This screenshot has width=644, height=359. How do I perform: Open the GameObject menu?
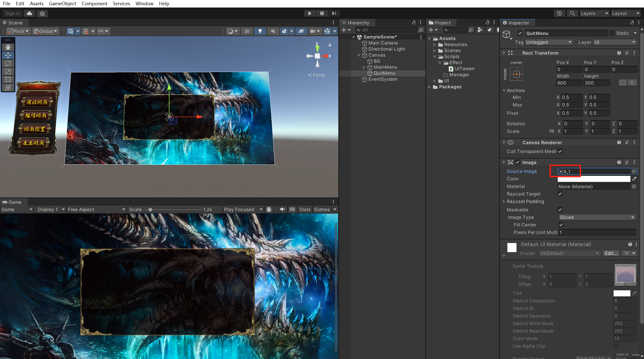pyautogui.click(x=62, y=4)
